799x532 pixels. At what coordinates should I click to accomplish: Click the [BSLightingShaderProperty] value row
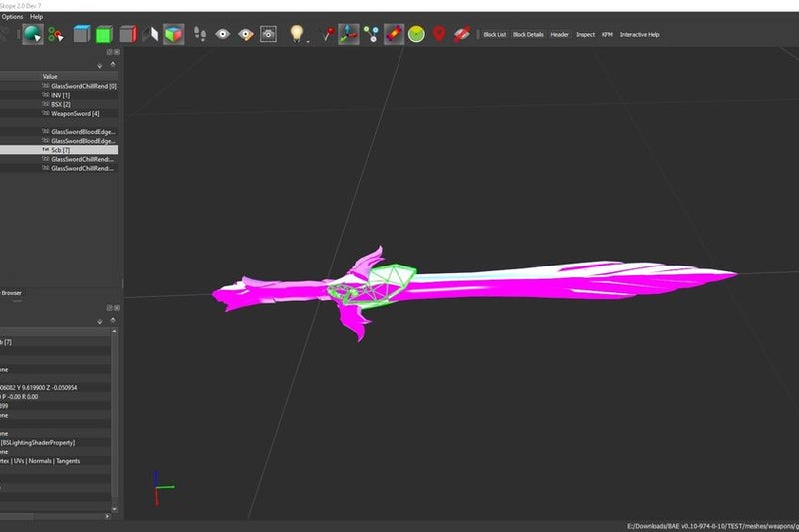[55, 443]
